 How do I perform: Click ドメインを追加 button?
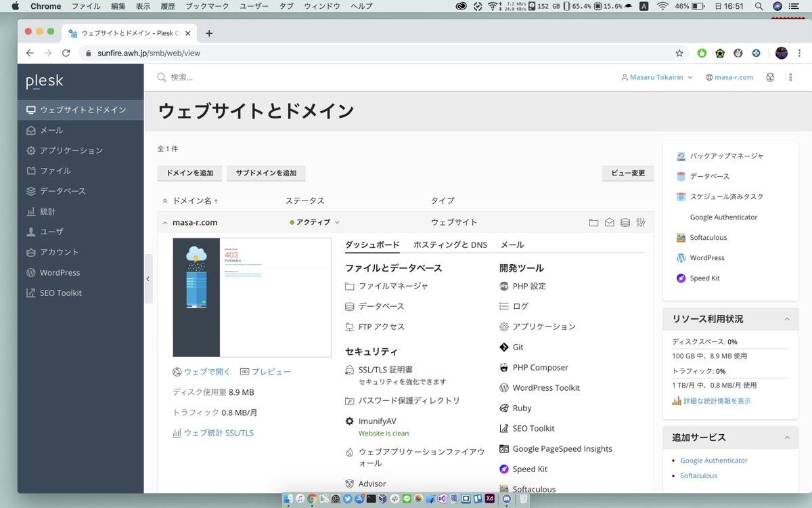tap(189, 173)
